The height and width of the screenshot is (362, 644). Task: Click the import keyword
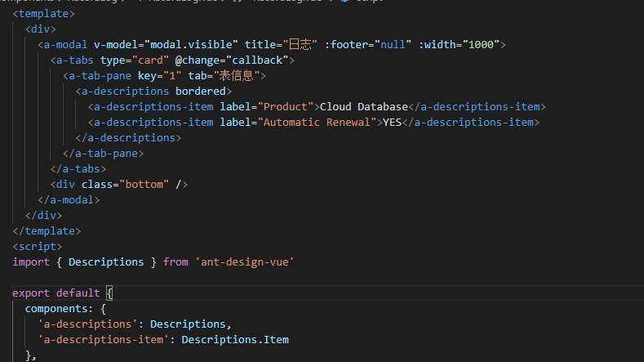click(x=31, y=262)
